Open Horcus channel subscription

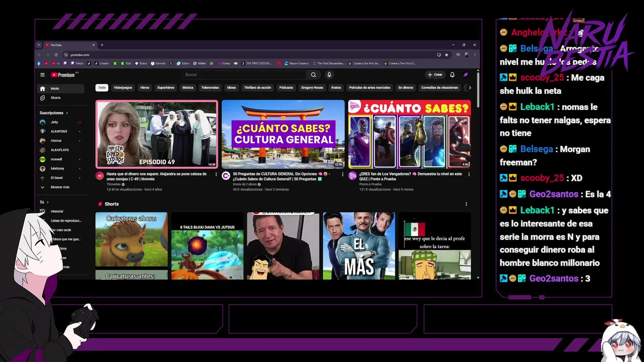coord(61,141)
